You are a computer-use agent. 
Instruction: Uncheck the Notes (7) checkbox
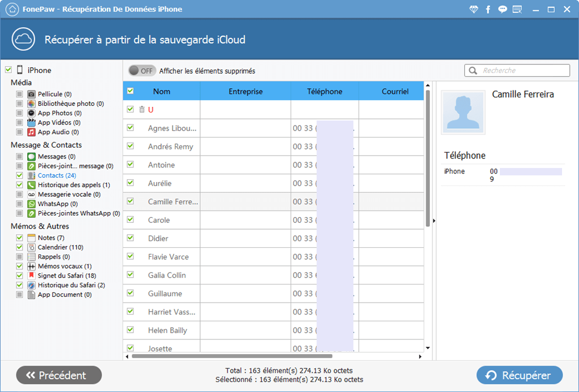20,238
